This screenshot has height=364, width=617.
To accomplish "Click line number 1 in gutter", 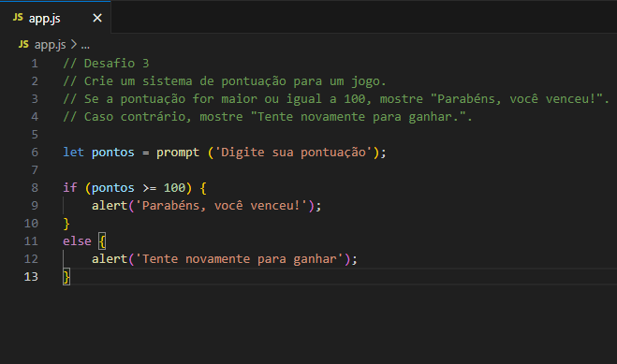I will tap(35, 64).
